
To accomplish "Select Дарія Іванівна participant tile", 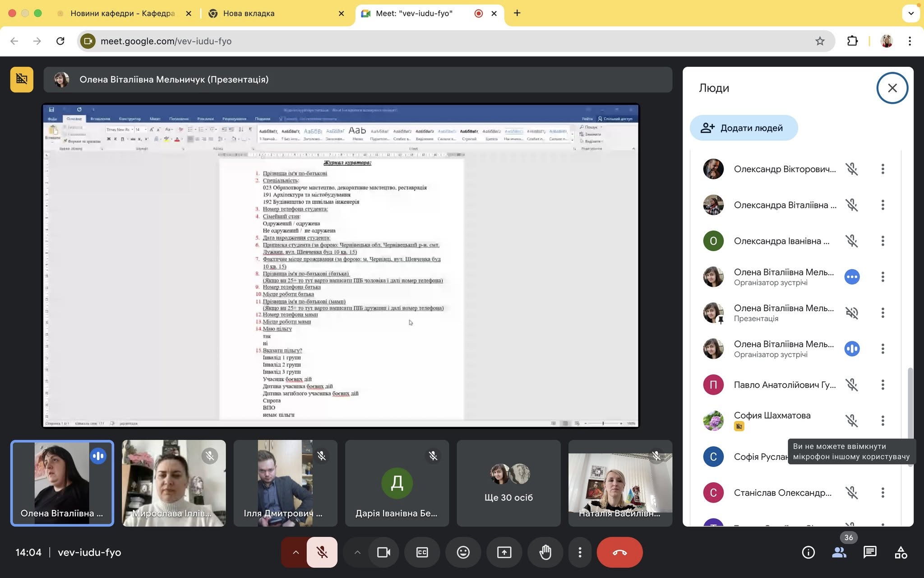I will tap(397, 483).
